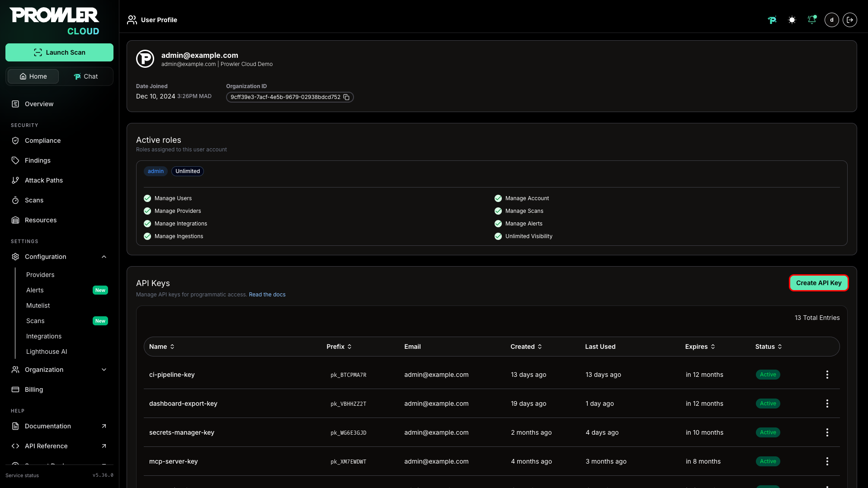Open Scans under Configuration
The image size is (868, 488).
(35, 321)
